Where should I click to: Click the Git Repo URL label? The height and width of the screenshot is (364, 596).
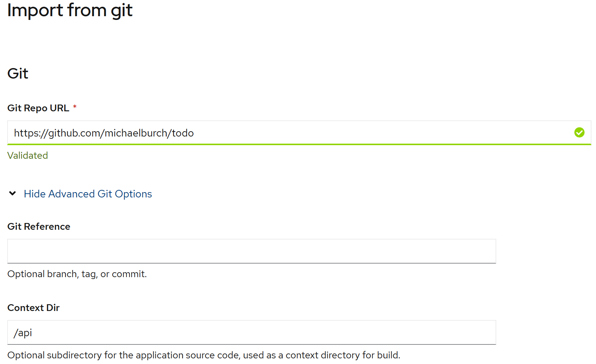(38, 108)
